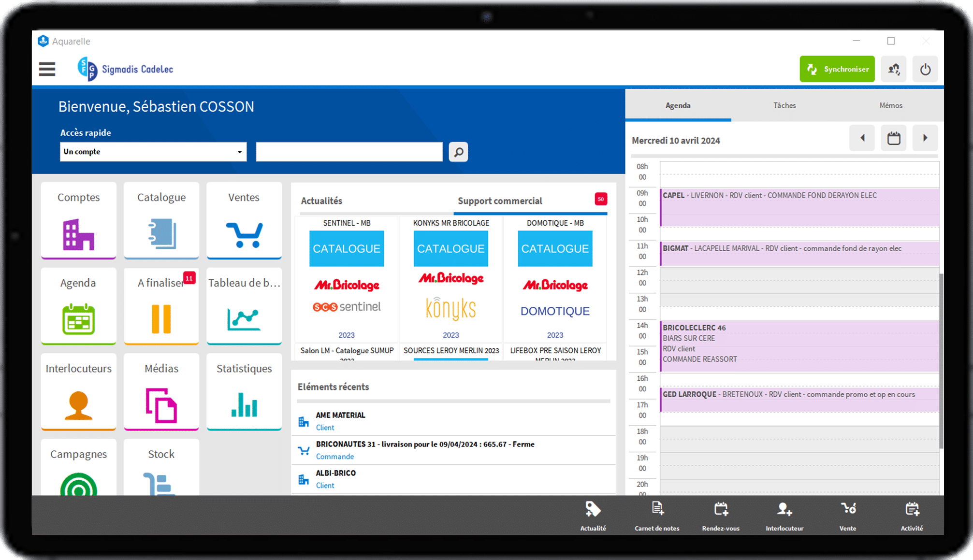Open the SOURCES LEROY MERLIN 2023 document

pyautogui.click(x=451, y=351)
